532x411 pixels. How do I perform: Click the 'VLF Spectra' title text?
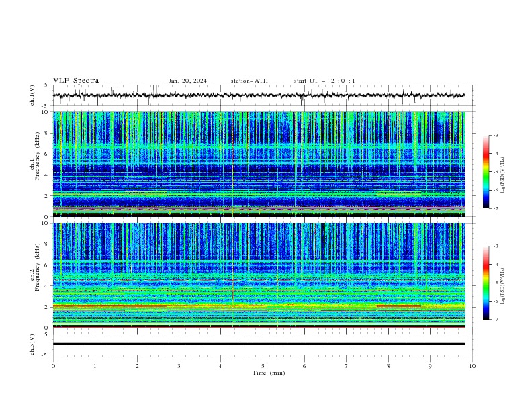coord(76,81)
